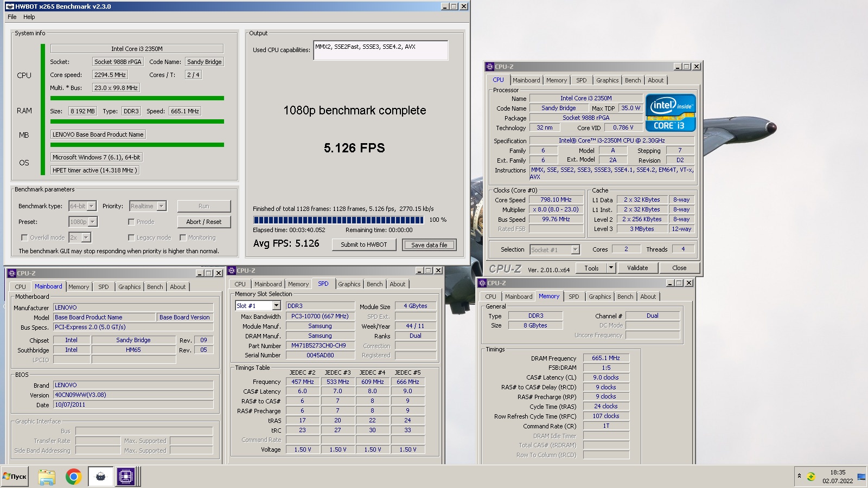Switch to Mainboard tab in CPU-Z CPU window
This screenshot has width=868, height=488.
pyautogui.click(x=526, y=80)
